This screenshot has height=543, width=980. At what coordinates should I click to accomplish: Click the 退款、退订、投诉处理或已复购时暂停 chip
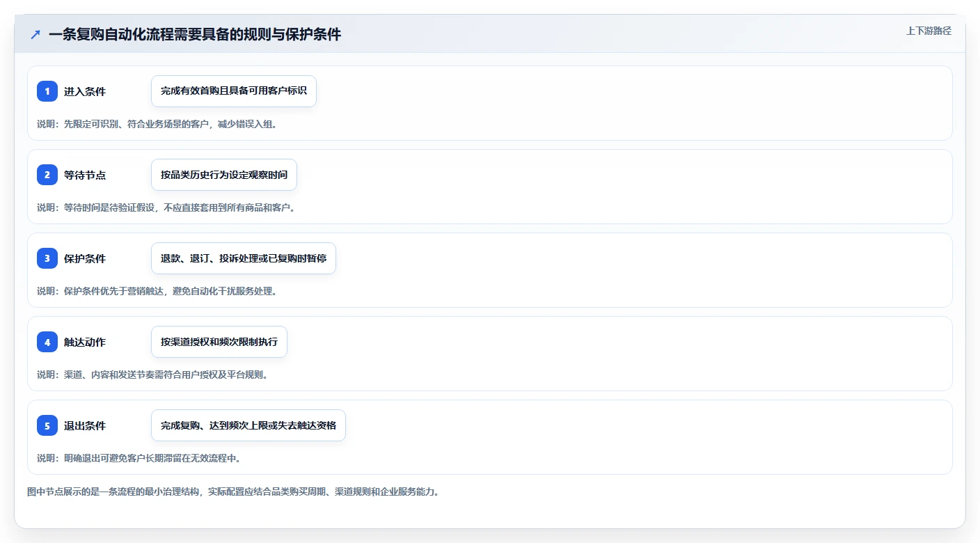tap(244, 258)
